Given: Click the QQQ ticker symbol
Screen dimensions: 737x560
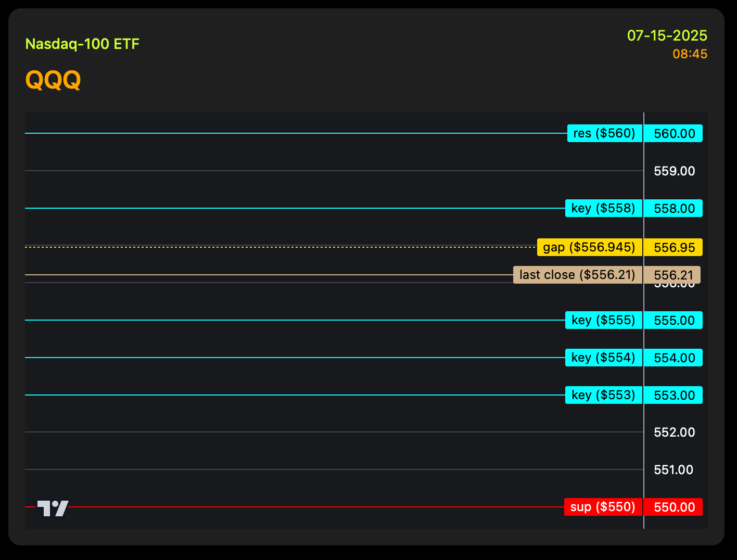Looking at the screenshot, I should pos(53,80).
